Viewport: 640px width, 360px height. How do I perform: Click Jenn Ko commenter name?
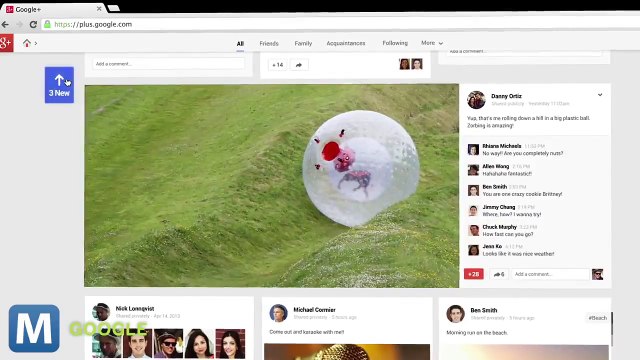(492, 247)
